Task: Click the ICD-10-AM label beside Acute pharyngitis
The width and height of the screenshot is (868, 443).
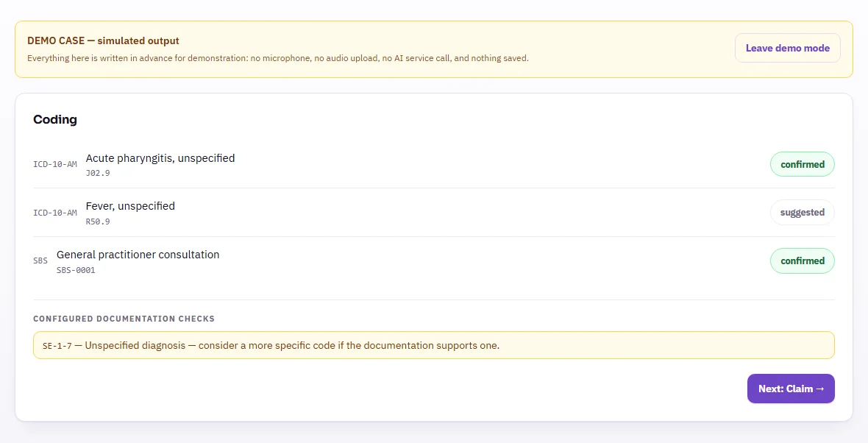Action: [55, 164]
